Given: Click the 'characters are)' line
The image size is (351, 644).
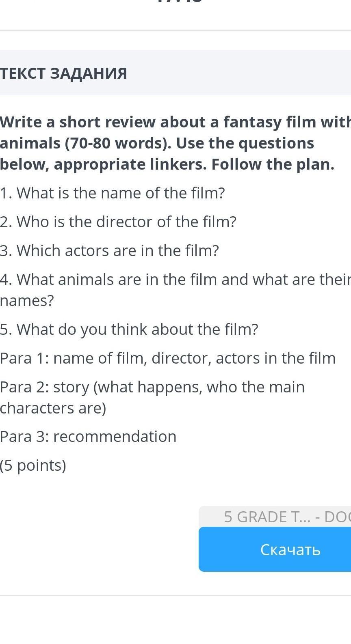Looking at the screenshot, I should [x=53, y=408].
